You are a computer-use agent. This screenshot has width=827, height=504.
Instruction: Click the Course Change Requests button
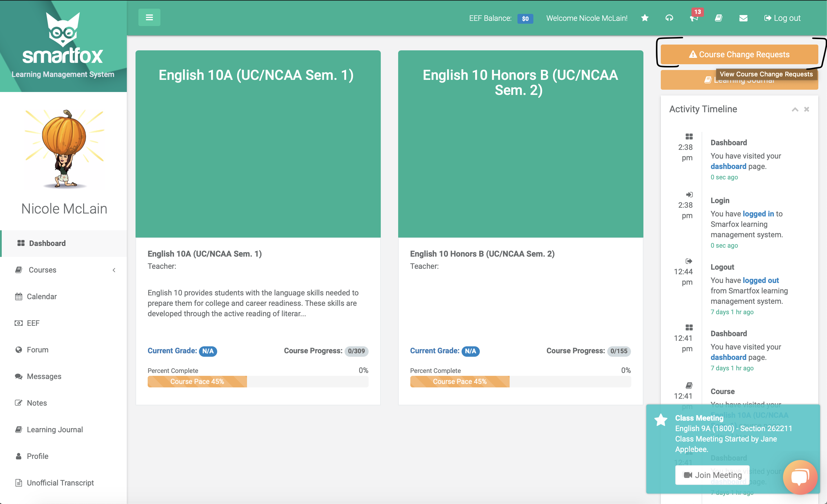click(739, 54)
